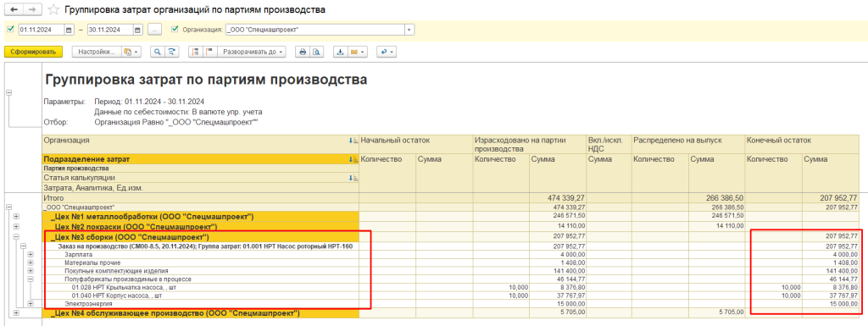Click Цех №2 spent sum 14 110,00
868x326 pixels.
coord(558,227)
